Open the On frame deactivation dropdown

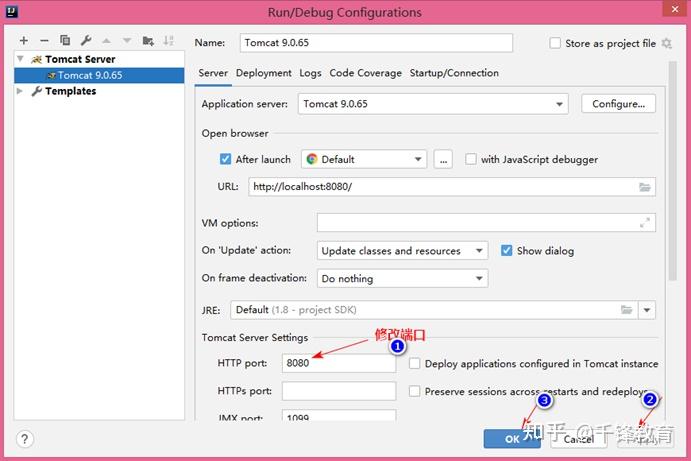pos(402,279)
